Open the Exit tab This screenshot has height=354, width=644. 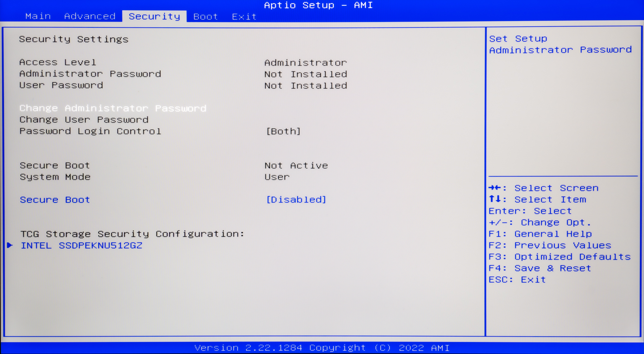(244, 16)
